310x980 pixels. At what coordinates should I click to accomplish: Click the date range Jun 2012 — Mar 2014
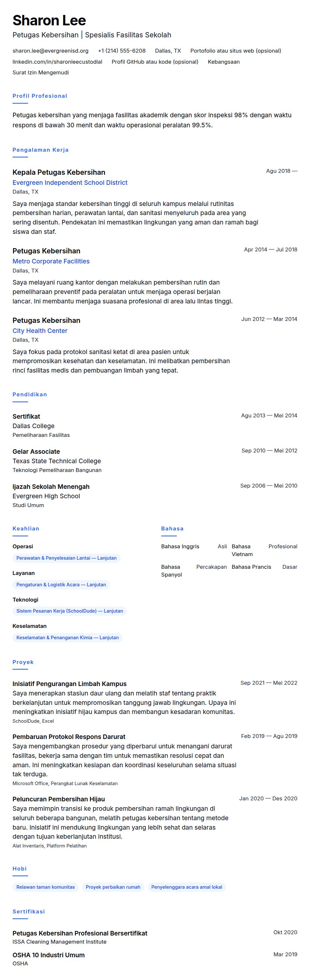(x=269, y=319)
